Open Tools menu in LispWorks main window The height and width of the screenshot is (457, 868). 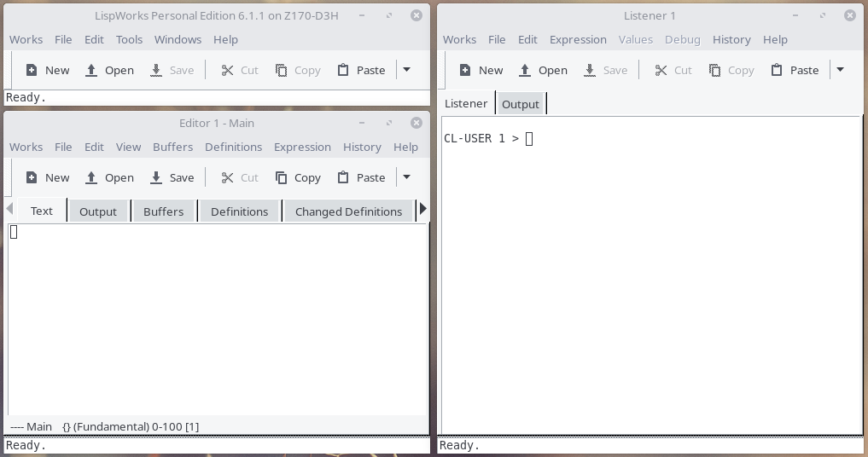coord(129,40)
